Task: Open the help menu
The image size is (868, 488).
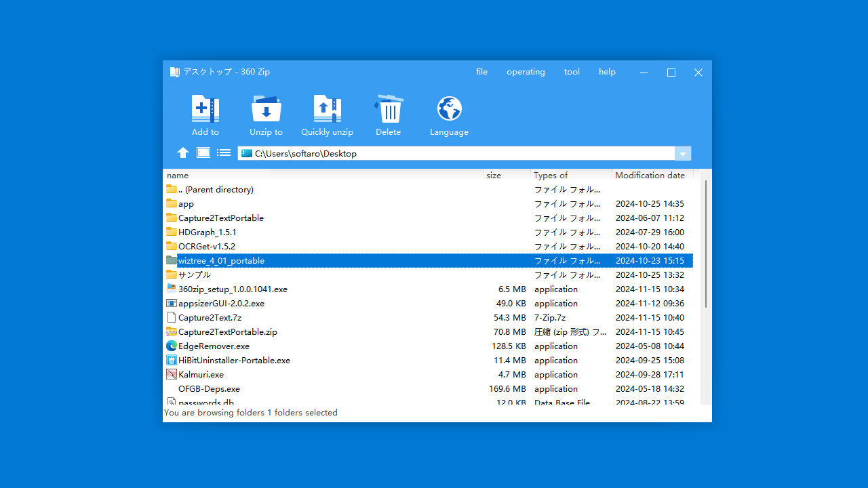Action: pyautogui.click(x=607, y=72)
